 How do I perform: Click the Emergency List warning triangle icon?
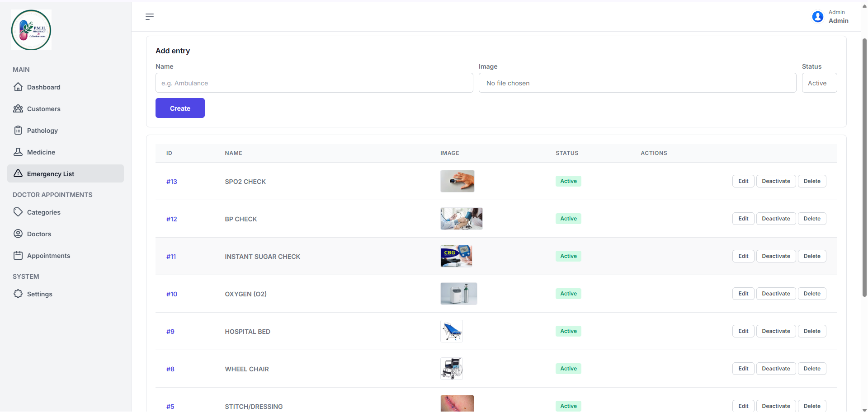[18, 173]
